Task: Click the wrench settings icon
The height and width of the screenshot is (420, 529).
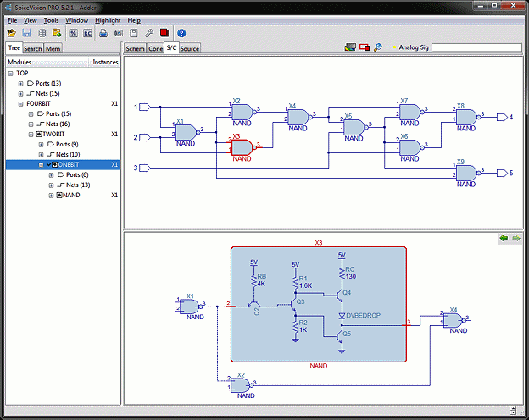Action: tap(149, 33)
